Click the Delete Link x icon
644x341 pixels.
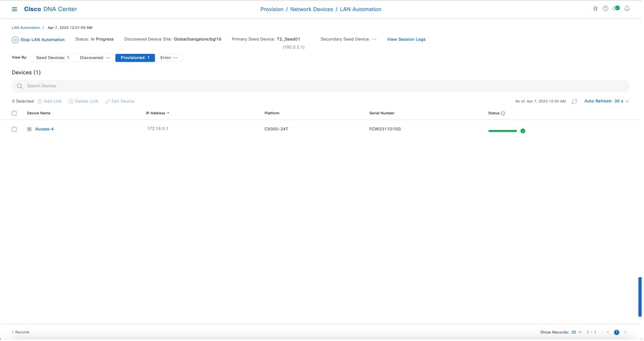tap(71, 101)
